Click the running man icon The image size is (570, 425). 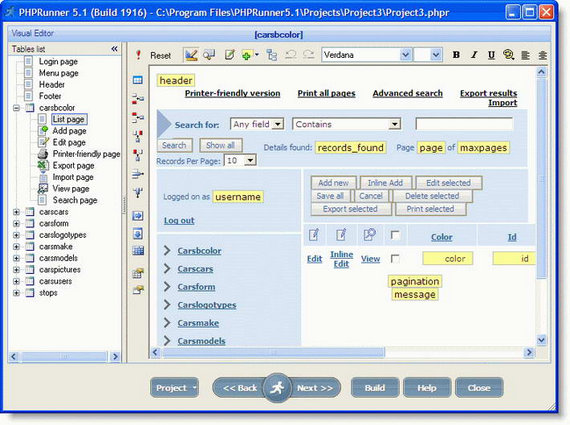coord(277,388)
